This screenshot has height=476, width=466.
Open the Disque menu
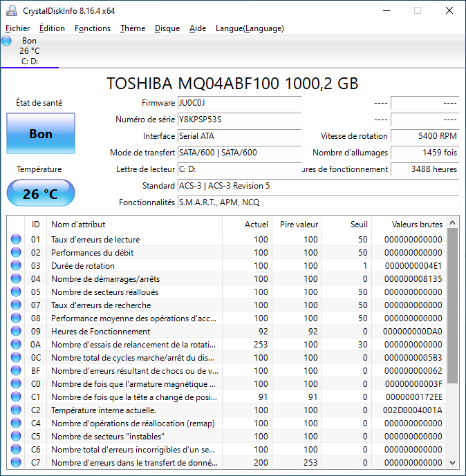(x=167, y=28)
